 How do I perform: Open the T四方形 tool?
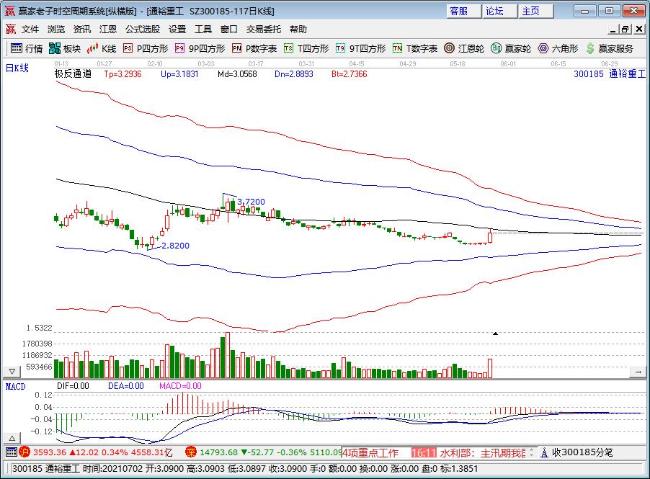point(306,49)
